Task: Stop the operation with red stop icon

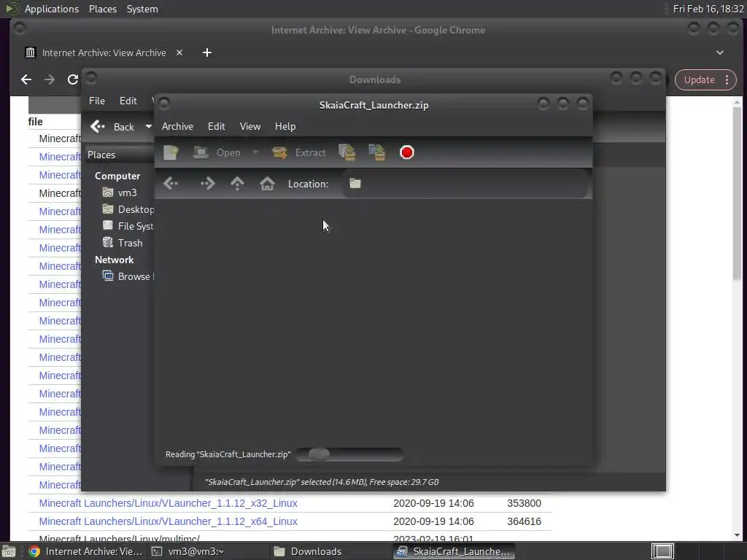Action: click(407, 153)
